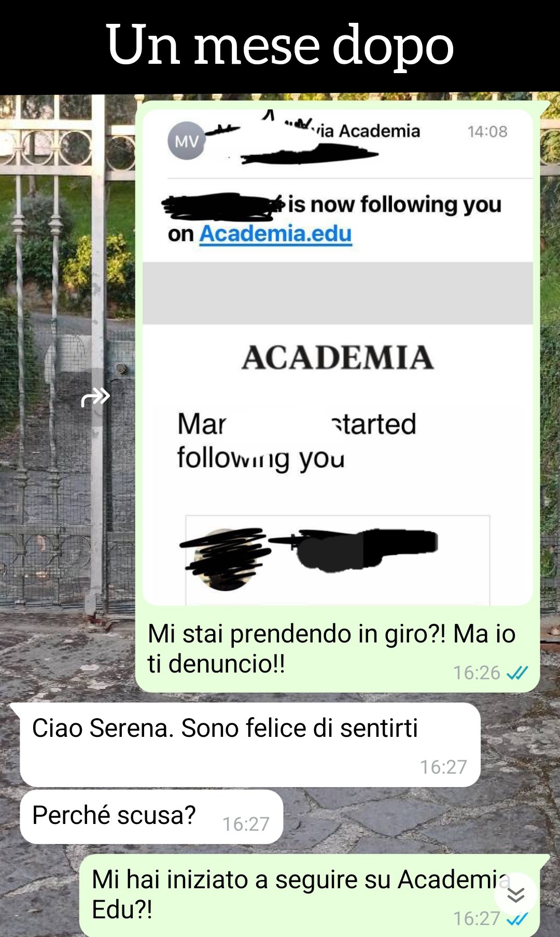Tap the 'via Academia' sender name

tap(366, 131)
